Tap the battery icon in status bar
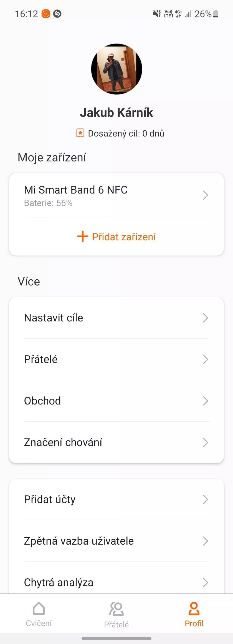Viewport: 233px width, 644px height. pyautogui.click(x=216, y=14)
